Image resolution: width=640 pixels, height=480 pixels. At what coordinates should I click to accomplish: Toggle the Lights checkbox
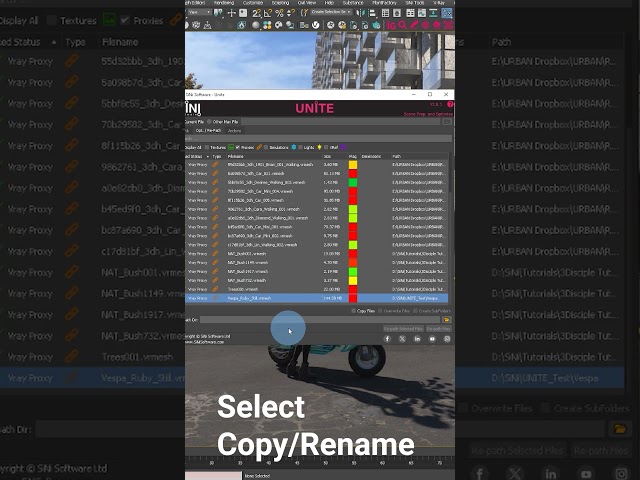click(x=300, y=147)
